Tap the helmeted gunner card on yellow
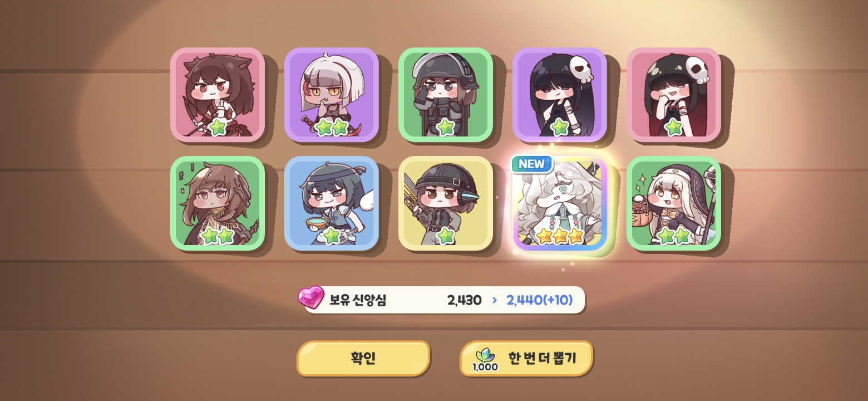This screenshot has width=868, height=401. click(446, 203)
